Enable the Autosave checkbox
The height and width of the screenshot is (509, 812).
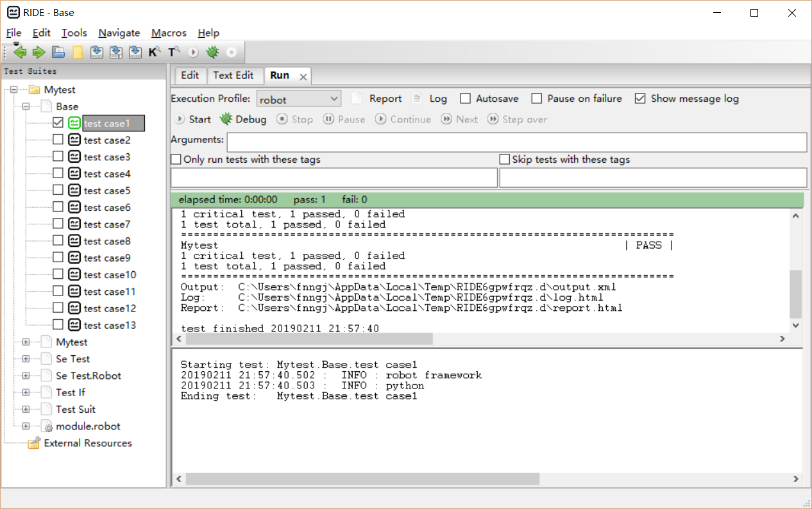point(464,98)
